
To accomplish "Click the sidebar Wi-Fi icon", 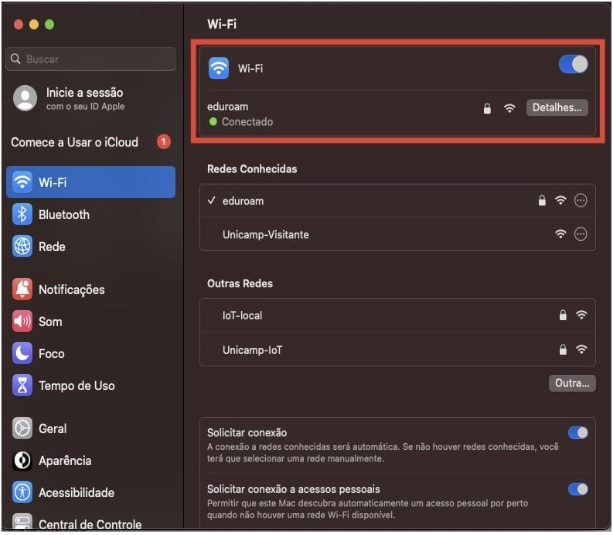I will click(22, 182).
